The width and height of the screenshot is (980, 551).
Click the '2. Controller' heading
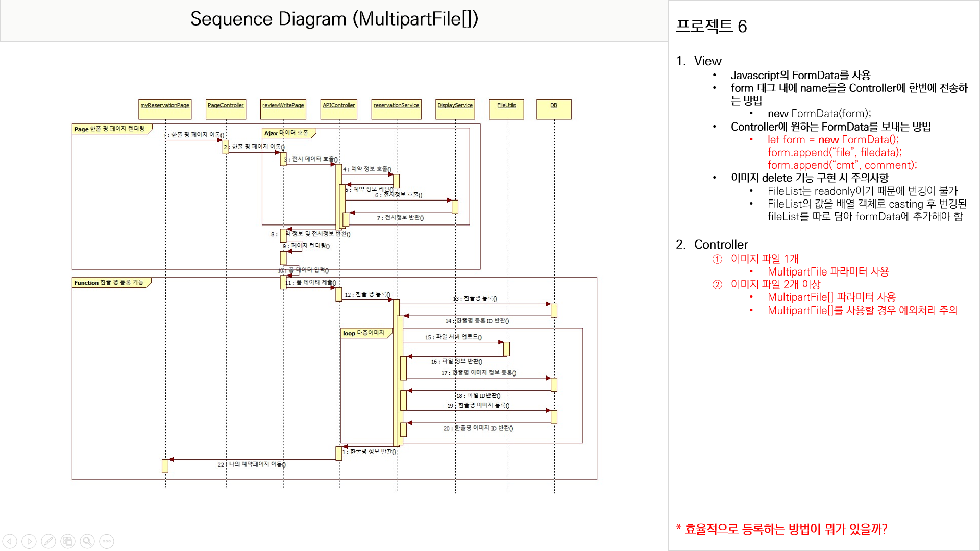(712, 244)
